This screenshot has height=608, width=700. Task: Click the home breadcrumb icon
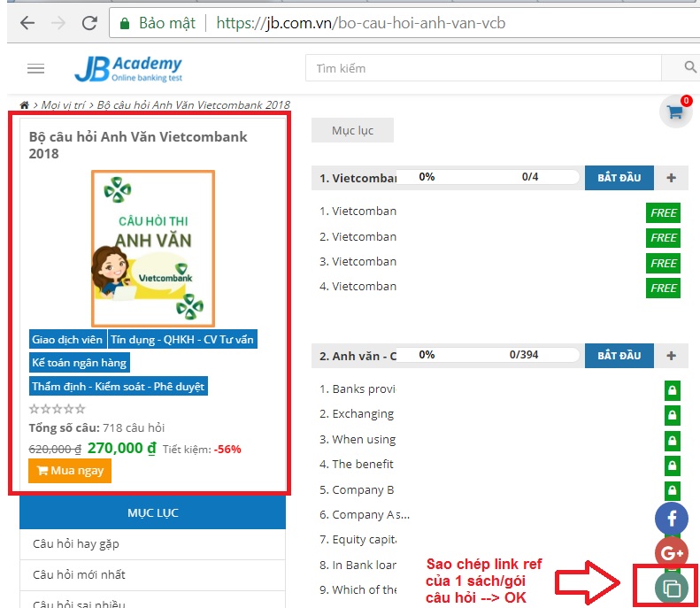click(25, 105)
